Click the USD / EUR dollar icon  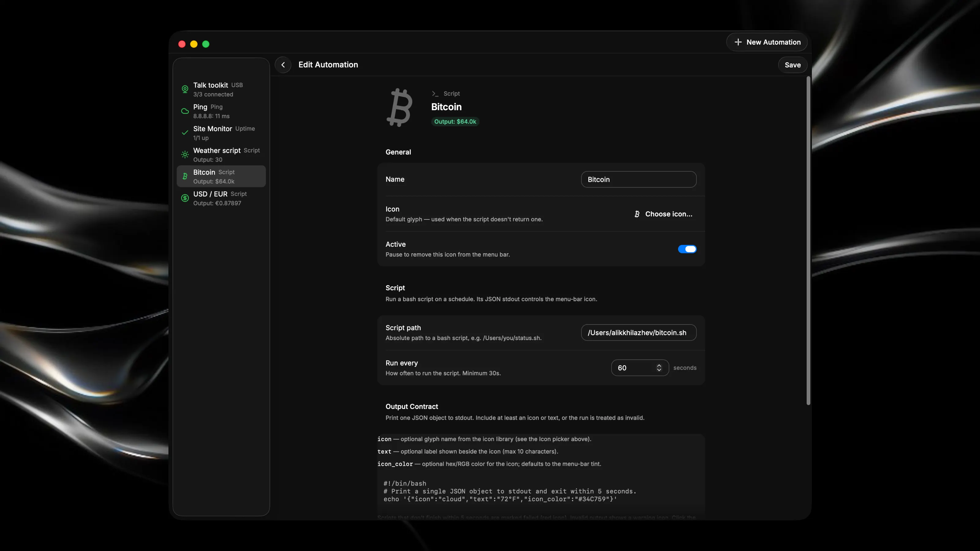(185, 198)
